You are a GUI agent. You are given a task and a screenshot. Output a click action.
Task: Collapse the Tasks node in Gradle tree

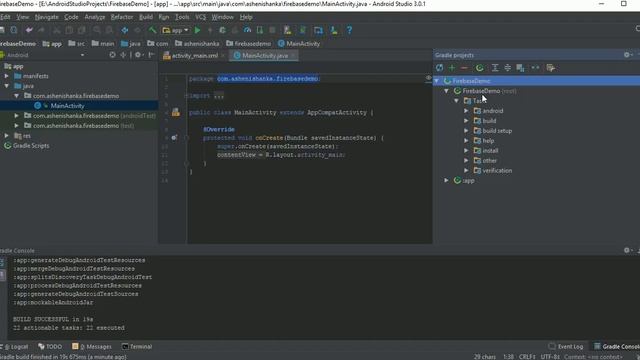(456, 100)
